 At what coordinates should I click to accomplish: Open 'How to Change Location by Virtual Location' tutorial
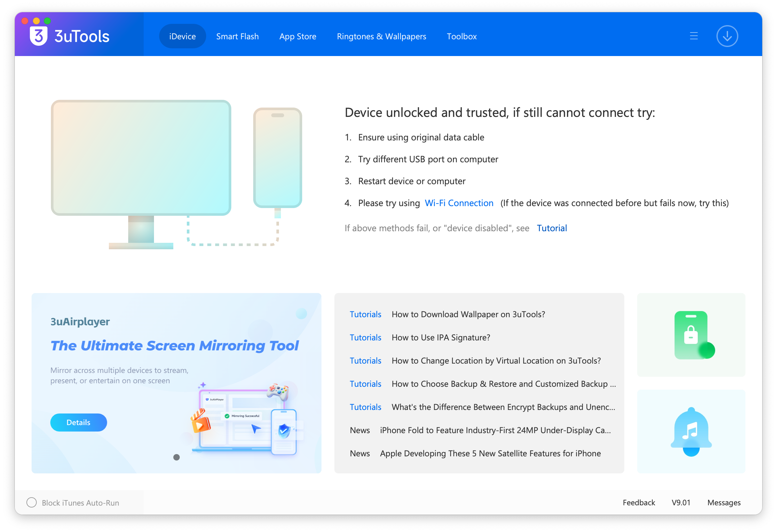pos(496,361)
